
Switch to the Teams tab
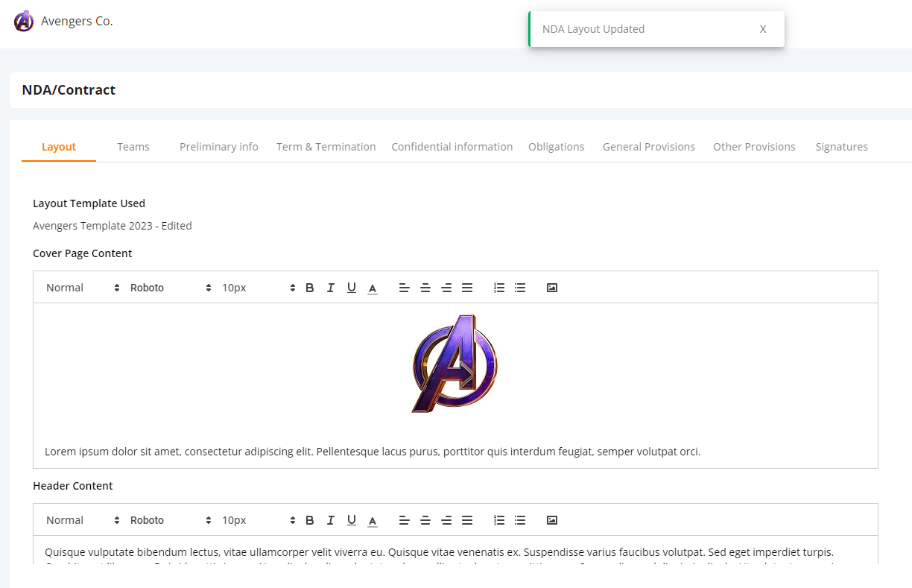point(133,147)
